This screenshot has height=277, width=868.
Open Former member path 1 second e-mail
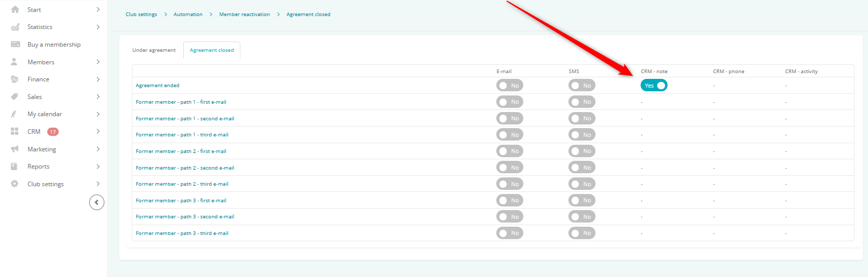point(185,119)
